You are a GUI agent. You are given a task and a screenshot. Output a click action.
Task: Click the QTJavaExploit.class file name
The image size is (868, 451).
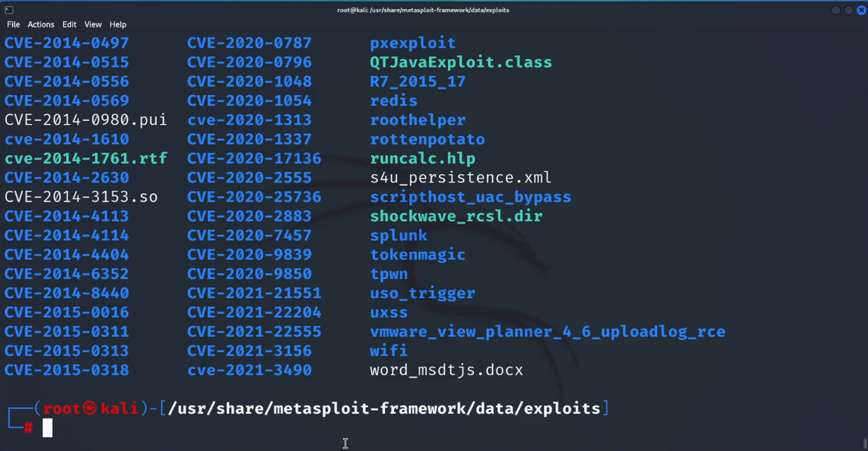[460, 62]
